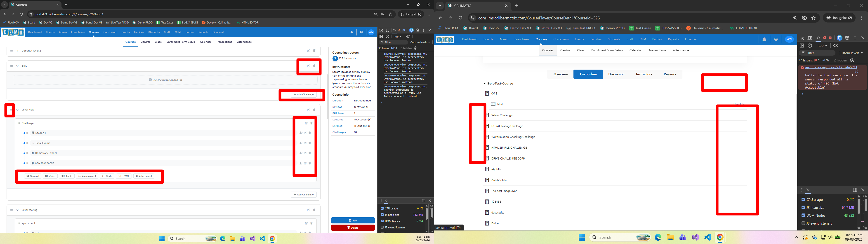The height and width of the screenshot is (244, 868).
Task: Click trash icon for Lesson 1
Action: click(x=310, y=133)
